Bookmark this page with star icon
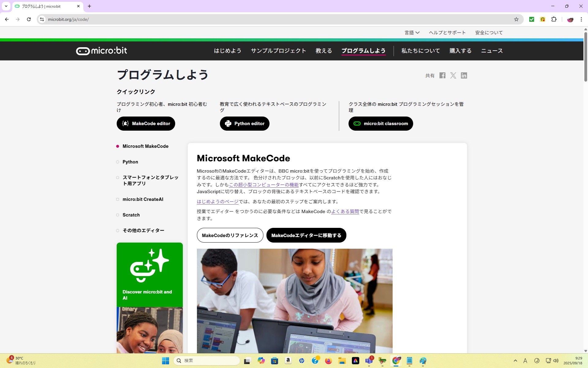Screen dimensions: 588x368 coord(516,19)
